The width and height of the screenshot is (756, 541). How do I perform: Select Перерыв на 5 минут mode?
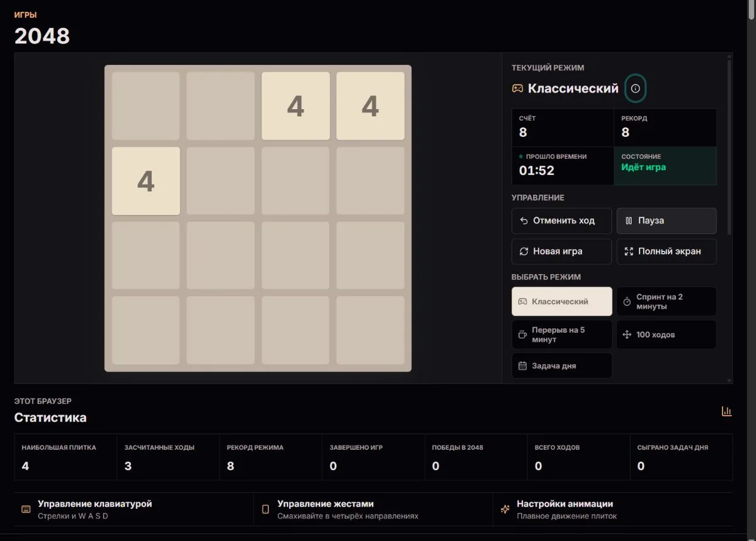pos(562,334)
